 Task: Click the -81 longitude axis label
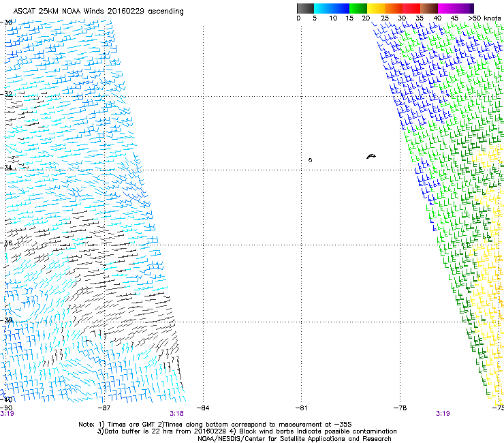pyautogui.click(x=301, y=408)
